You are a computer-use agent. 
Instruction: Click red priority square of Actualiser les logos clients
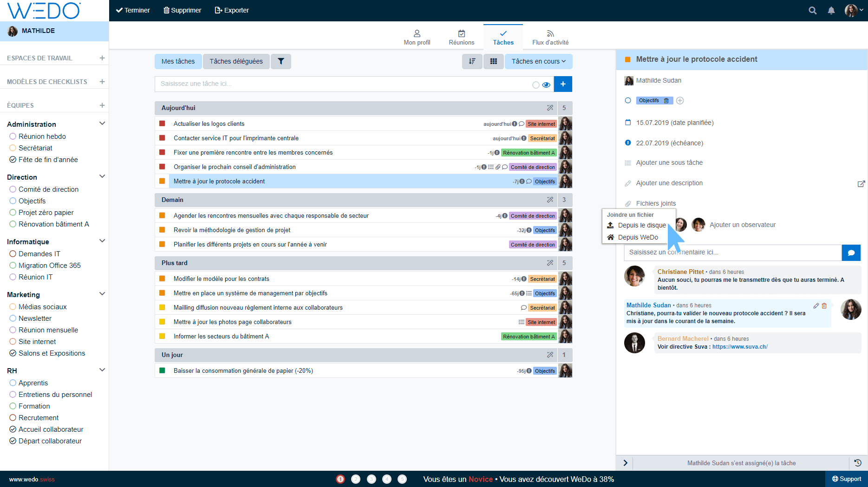pyautogui.click(x=162, y=123)
